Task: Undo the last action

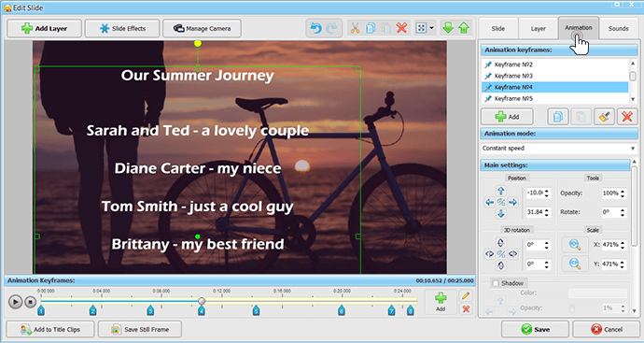Action: tap(315, 28)
